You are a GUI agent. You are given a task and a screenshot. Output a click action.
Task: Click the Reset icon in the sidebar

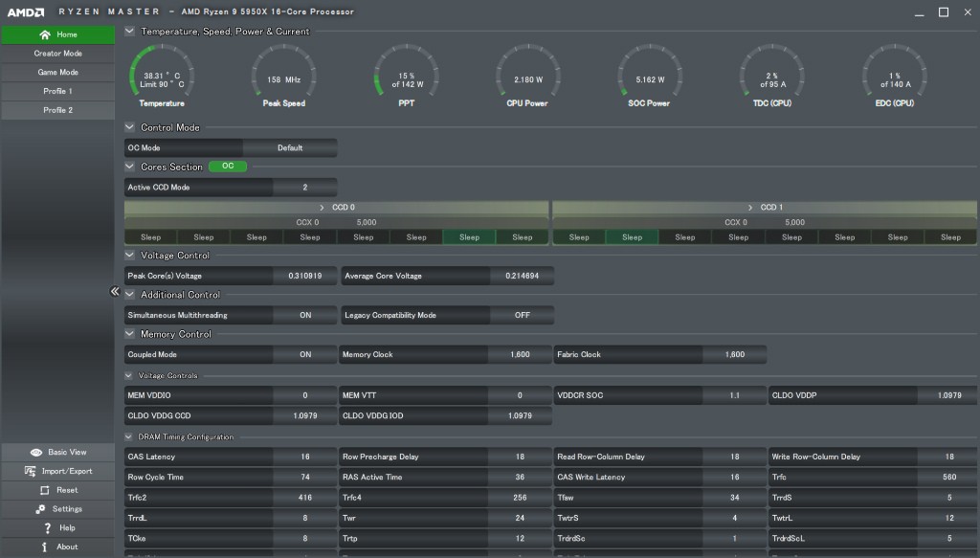[x=46, y=490]
